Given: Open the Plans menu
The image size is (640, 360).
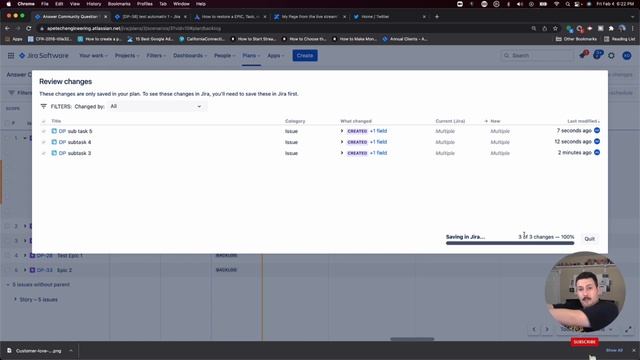Looking at the screenshot, I should (x=251, y=56).
